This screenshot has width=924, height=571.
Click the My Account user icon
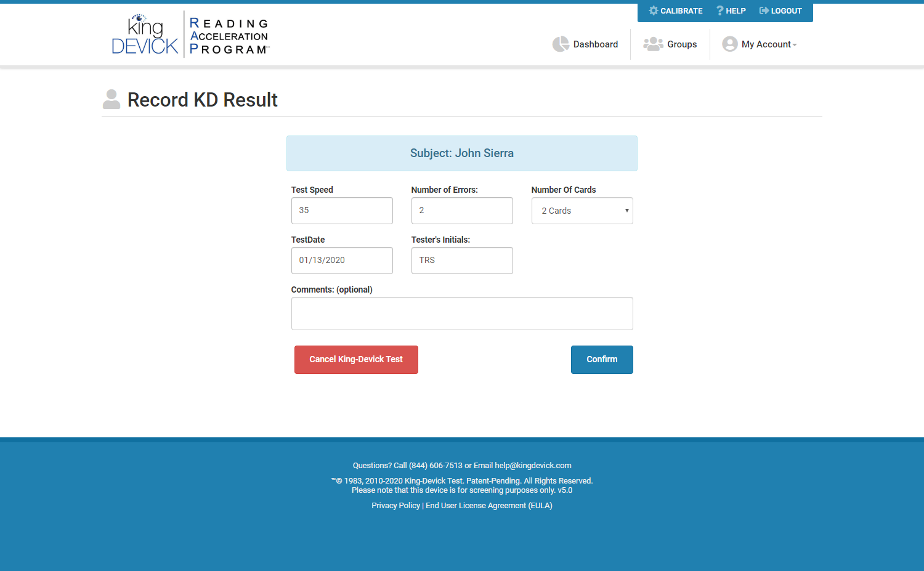[x=730, y=44]
